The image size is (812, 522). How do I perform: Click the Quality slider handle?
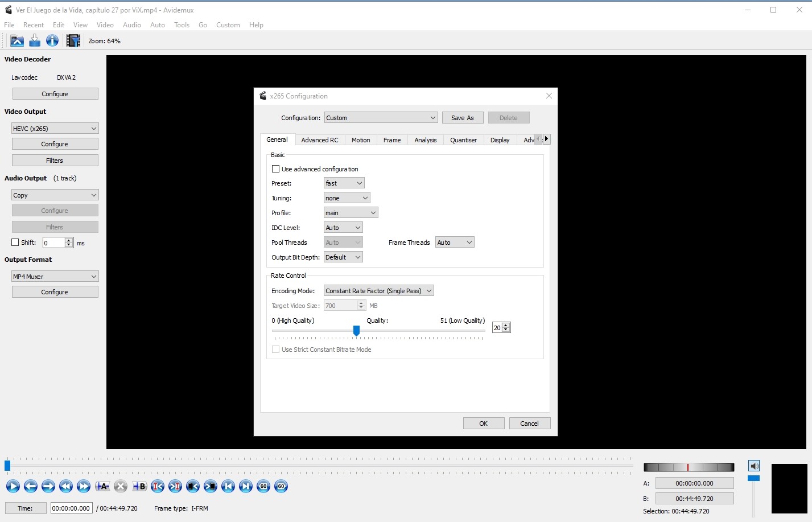[x=356, y=331]
